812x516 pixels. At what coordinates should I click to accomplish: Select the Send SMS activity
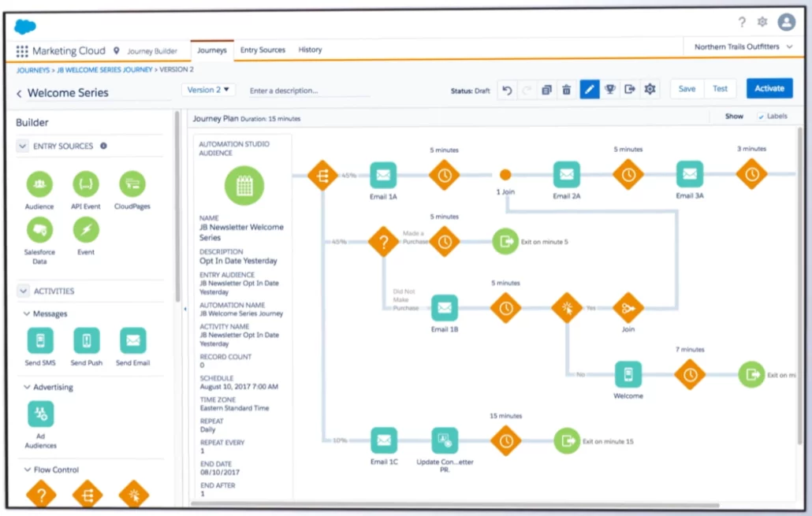(40, 340)
